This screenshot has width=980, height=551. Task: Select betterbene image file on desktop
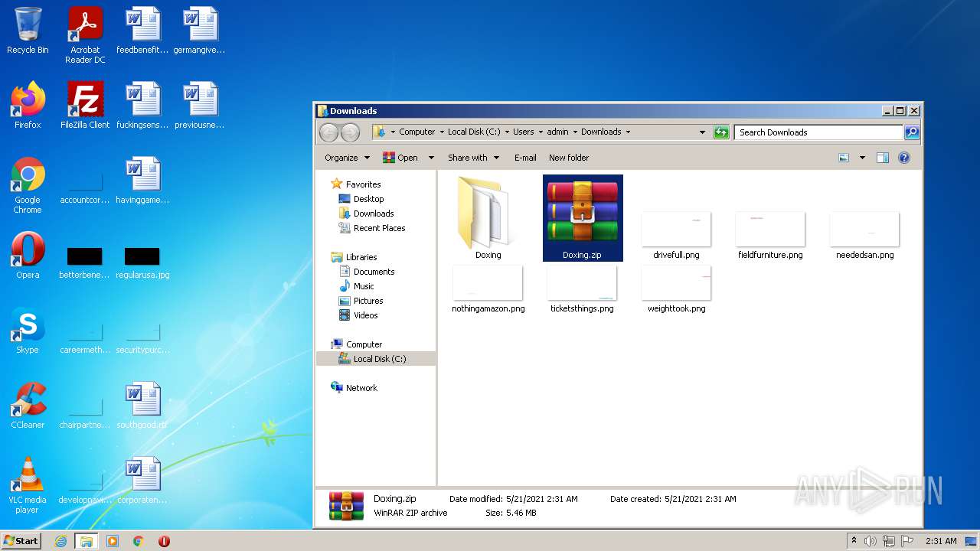coord(85,262)
